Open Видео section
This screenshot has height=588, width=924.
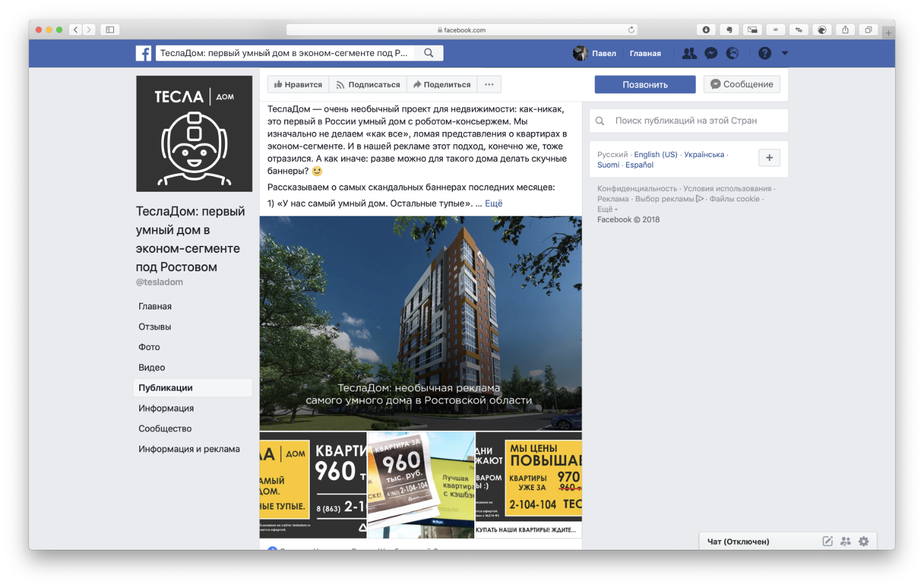point(152,367)
